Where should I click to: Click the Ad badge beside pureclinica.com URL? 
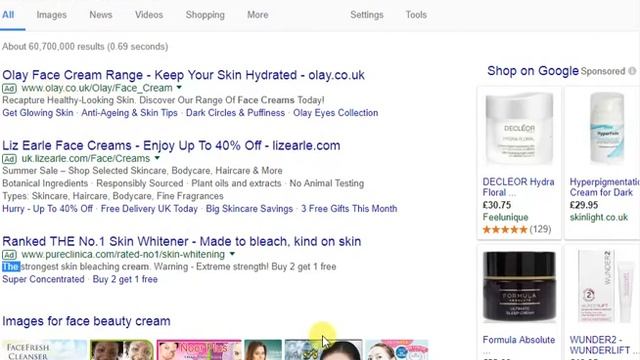pos(9,255)
